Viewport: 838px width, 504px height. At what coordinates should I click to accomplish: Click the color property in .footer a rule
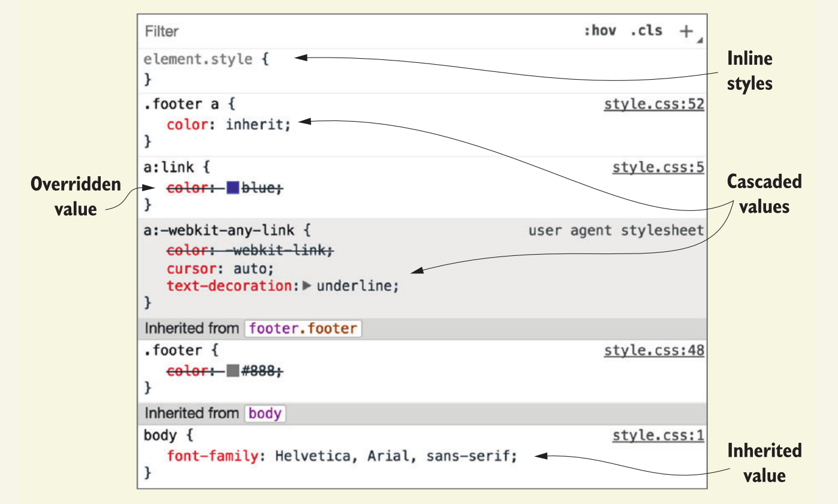[x=187, y=125]
